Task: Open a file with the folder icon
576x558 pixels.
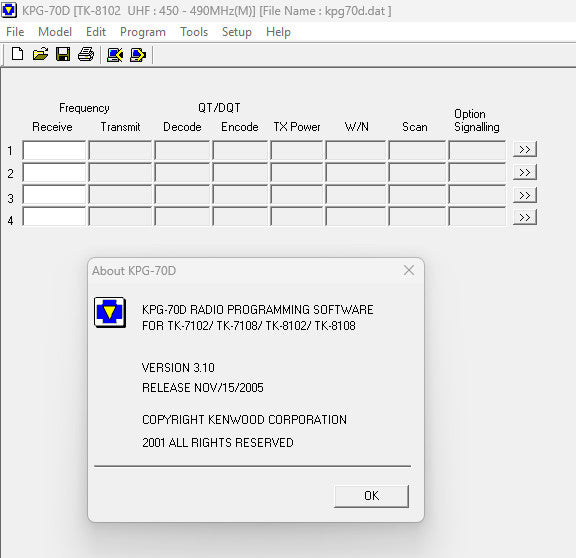Action: pyautogui.click(x=40, y=54)
